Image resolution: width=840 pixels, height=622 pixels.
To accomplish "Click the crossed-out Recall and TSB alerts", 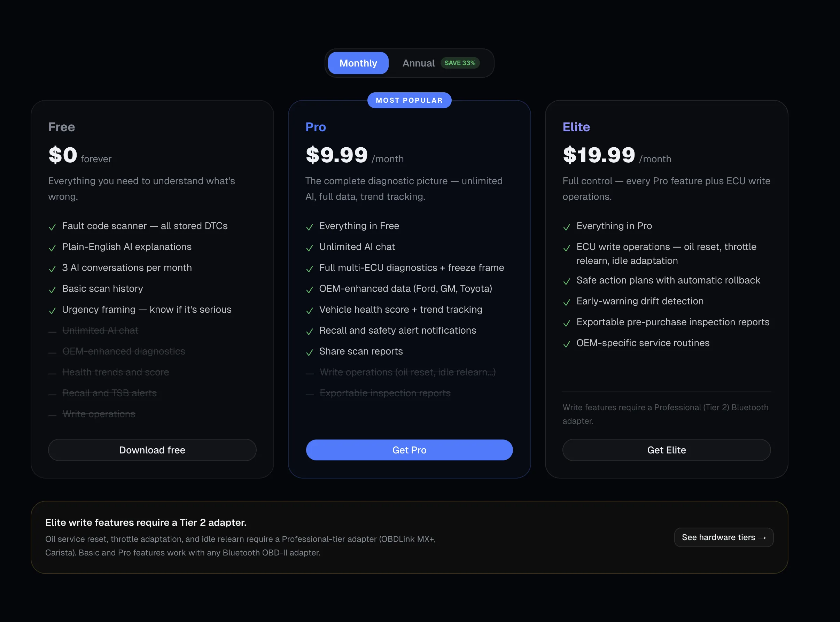I will (109, 393).
